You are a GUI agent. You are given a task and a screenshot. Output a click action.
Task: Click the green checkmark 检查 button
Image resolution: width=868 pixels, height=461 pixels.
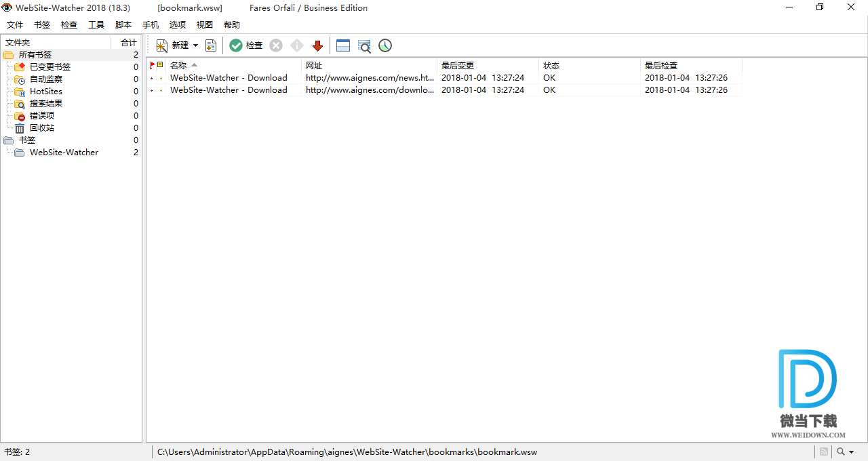[245, 45]
